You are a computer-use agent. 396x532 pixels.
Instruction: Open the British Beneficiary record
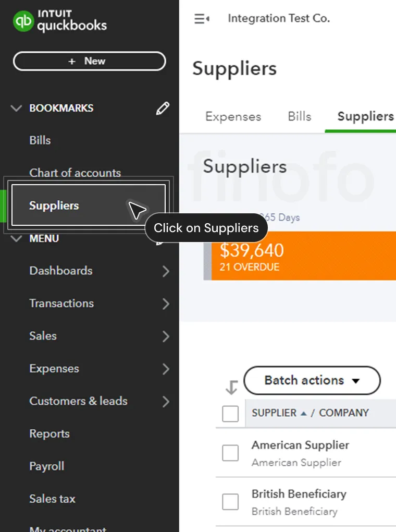(299, 493)
